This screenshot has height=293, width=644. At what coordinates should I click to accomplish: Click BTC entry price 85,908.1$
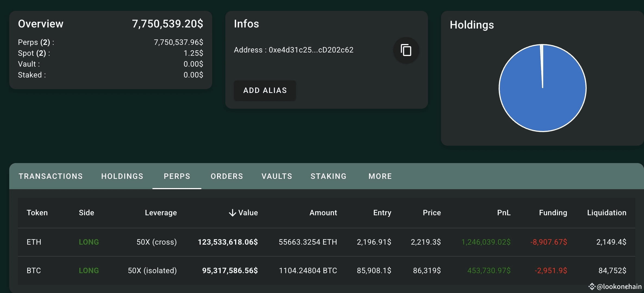tap(374, 270)
